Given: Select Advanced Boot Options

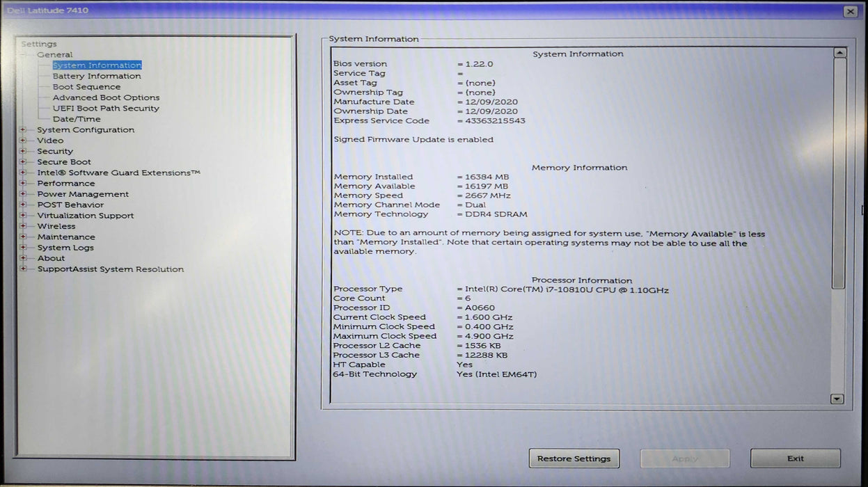Looking at the screenshot, I should coord(106,98).
